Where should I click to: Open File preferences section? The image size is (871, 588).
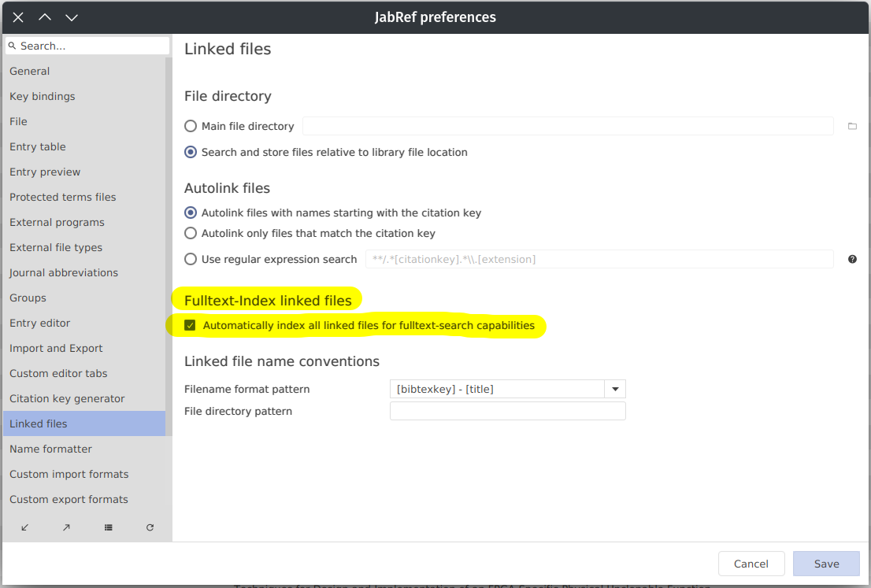(x=84, y=121)
